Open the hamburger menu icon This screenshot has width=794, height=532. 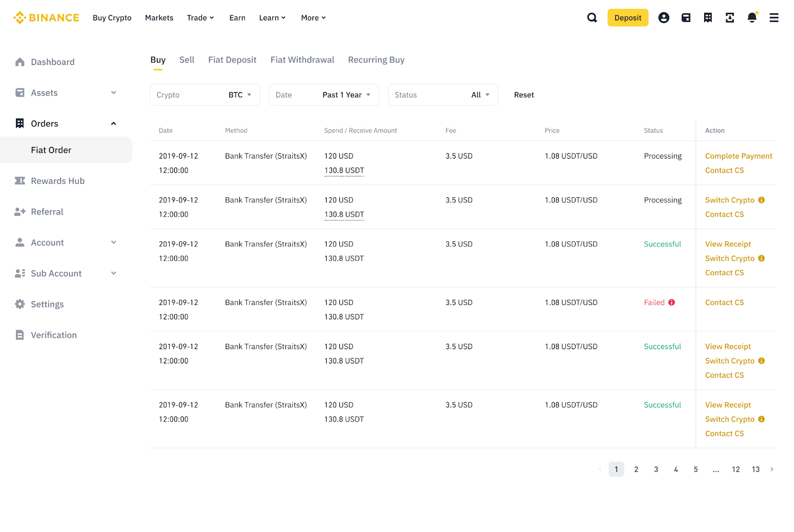pos(774,18)
